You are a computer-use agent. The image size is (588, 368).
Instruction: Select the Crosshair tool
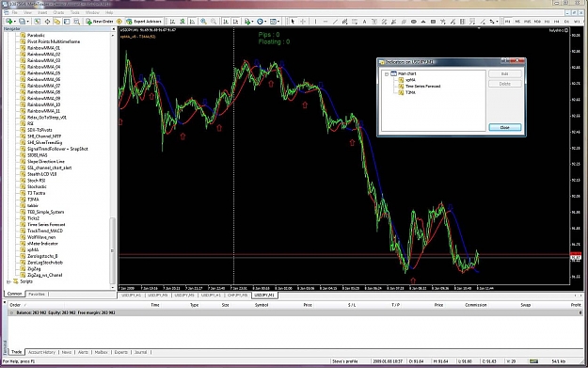point(303,22)
